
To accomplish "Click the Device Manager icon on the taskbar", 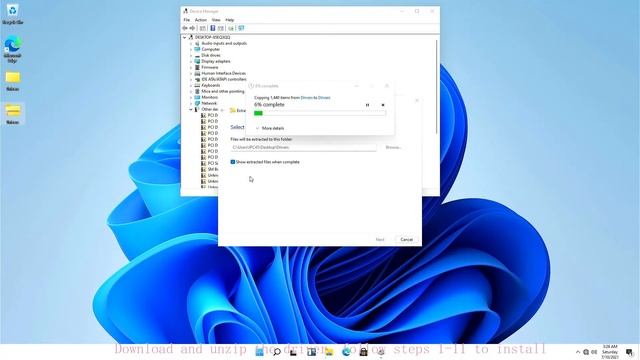I will pyautogui.click(x=380, y=351).
